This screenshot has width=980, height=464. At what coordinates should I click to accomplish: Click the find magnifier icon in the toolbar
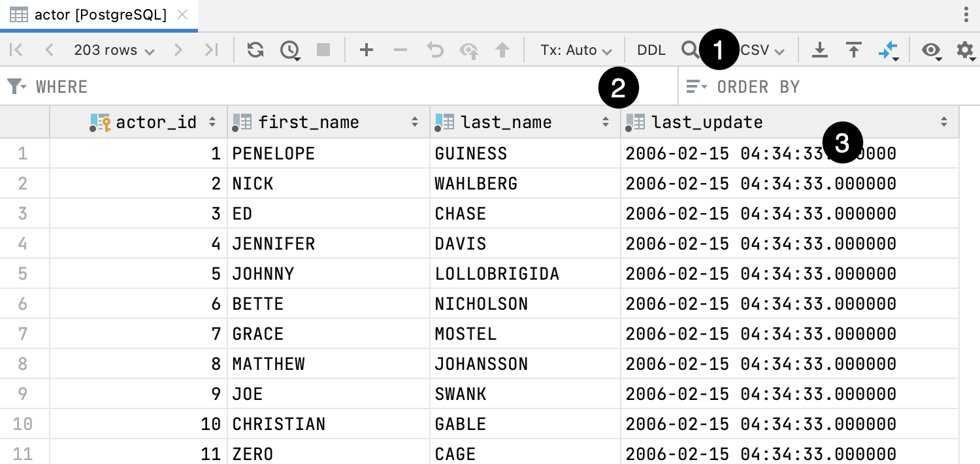click(691, 49)
